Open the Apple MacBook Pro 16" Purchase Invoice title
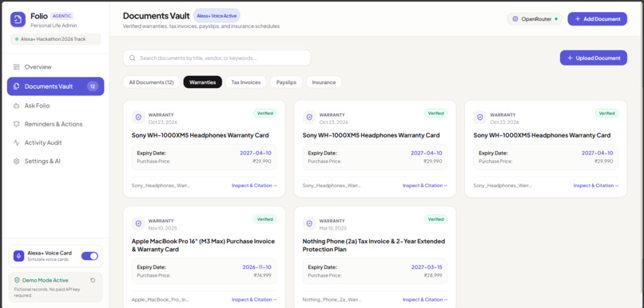 pos(203,245)
